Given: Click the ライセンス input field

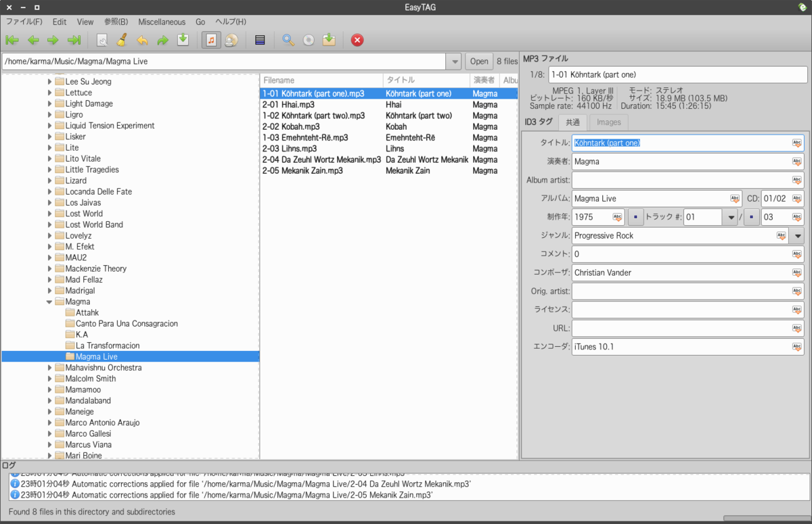Looking at the screenshot, I should (x=688, y=310).
